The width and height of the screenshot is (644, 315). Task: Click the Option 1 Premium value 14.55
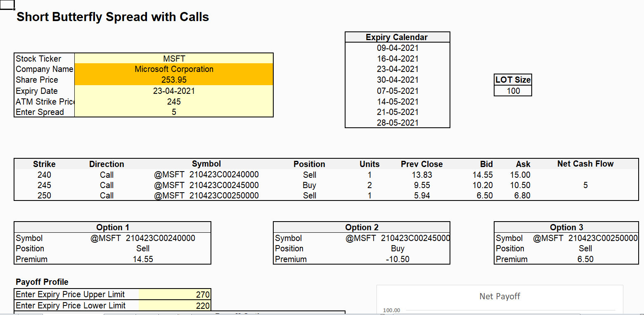click(143, 259)
